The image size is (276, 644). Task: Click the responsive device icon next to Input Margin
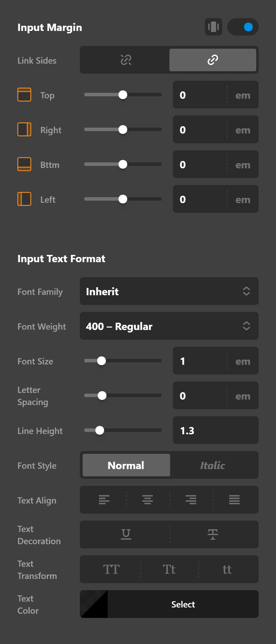tap(213, 27)
